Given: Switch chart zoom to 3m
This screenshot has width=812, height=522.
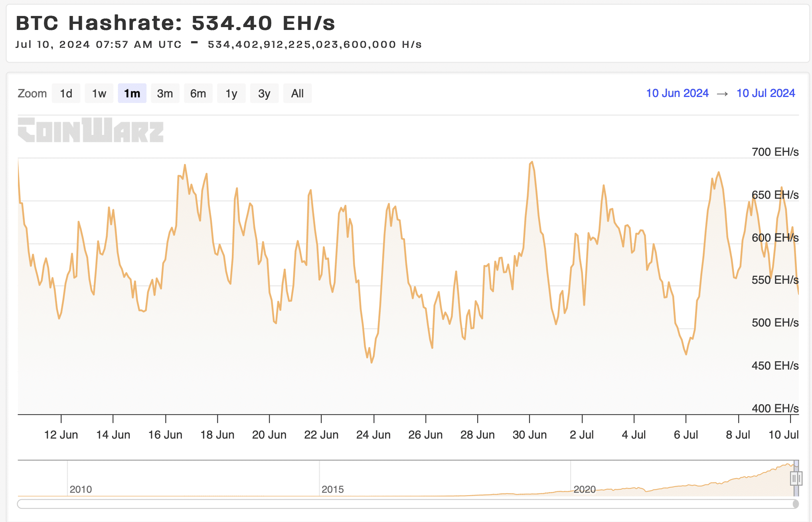Looking at the screenshot, I should pos(165,93).
